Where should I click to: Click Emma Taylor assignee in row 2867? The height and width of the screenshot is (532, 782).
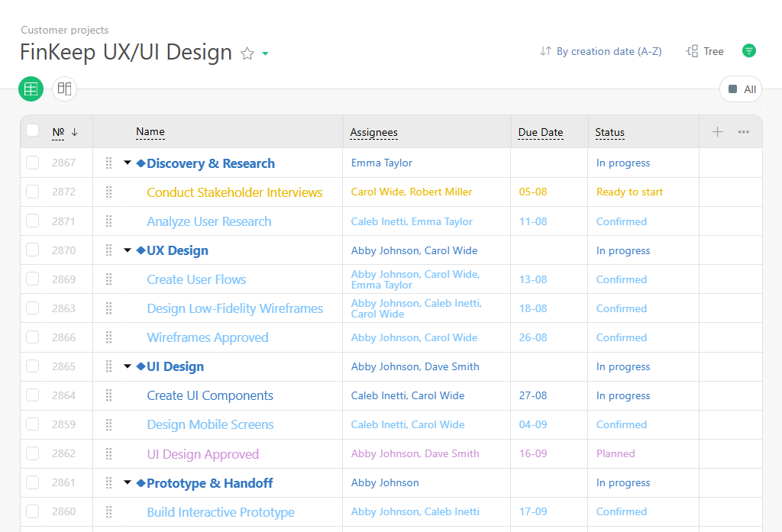pyautogui.click(x=382, y=163)
